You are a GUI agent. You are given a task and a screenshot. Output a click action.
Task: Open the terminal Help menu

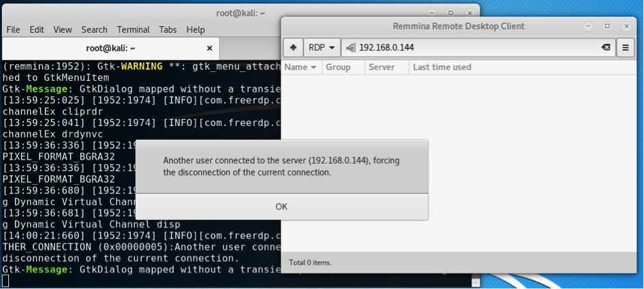(196, 29)
